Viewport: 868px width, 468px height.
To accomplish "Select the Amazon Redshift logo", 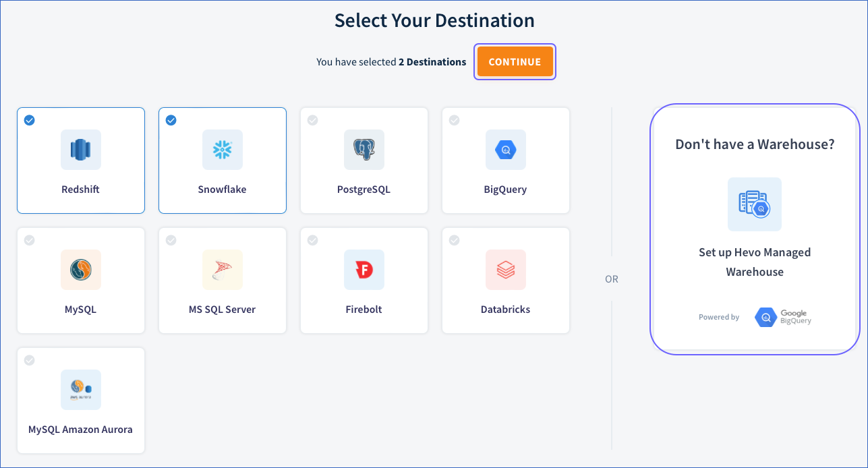I will (80, 150).
